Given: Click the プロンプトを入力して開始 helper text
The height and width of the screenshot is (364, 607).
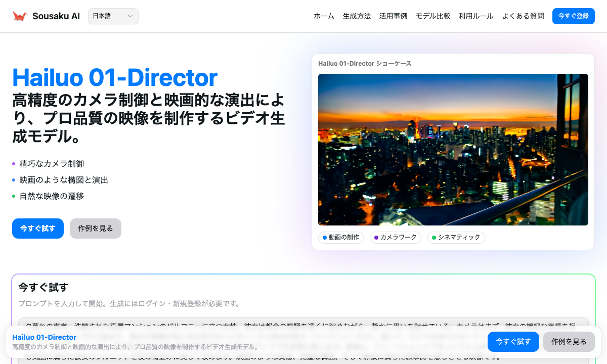Looking at the screenshot, I should click(129, 304).
